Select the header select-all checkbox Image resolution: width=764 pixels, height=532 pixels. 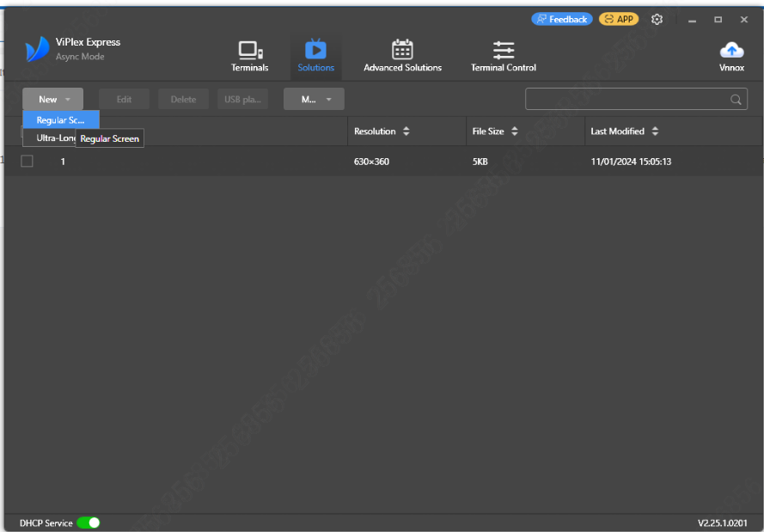(26, 131)
